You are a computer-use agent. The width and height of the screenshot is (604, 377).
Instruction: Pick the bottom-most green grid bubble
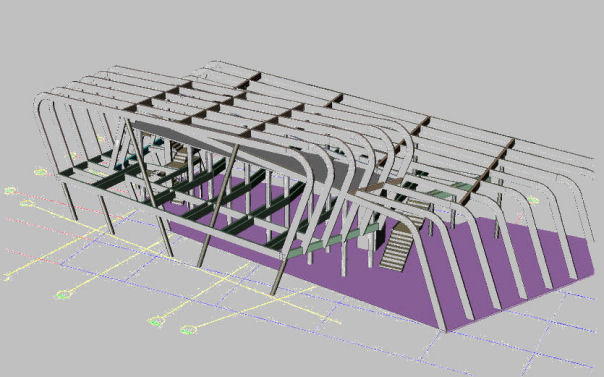[x=188, y=330]
